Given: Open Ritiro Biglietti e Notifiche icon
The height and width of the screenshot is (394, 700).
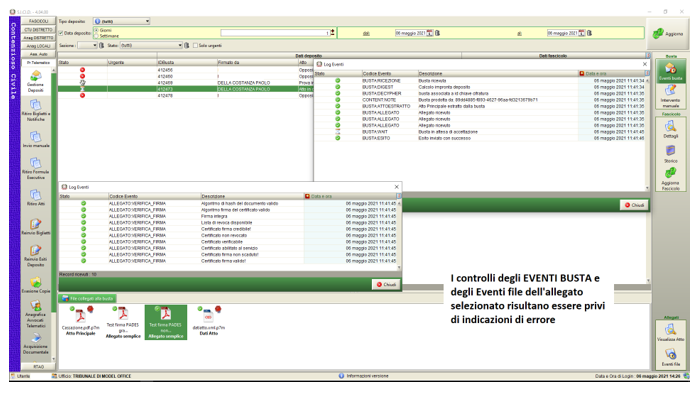Looking at the screenshot, I should coord(36,110).
